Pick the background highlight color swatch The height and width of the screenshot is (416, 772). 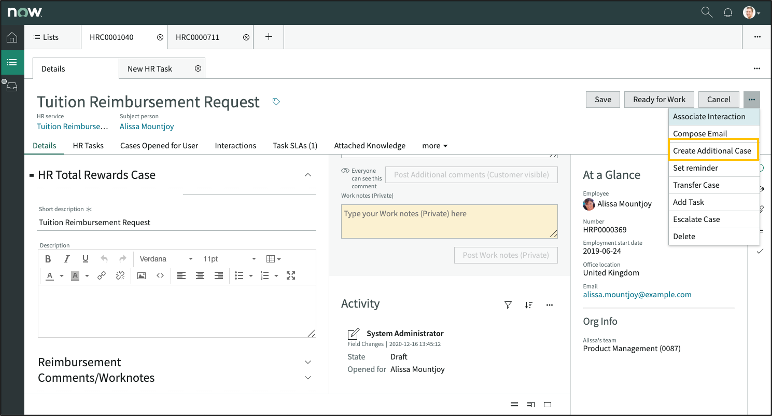pos(75,276)
